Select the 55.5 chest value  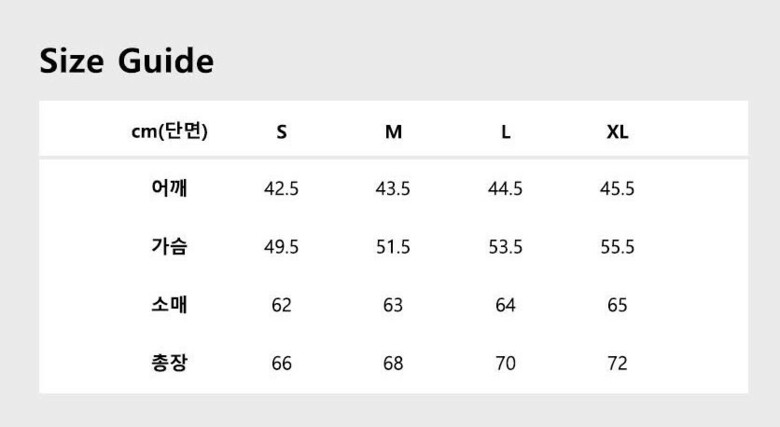click(618, 247)
